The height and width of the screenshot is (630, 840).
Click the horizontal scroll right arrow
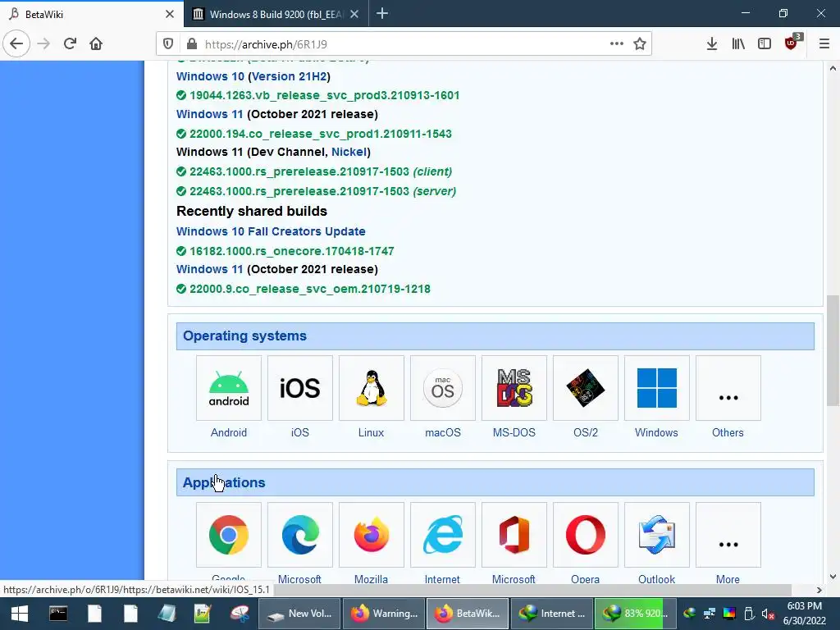point(819,590)
